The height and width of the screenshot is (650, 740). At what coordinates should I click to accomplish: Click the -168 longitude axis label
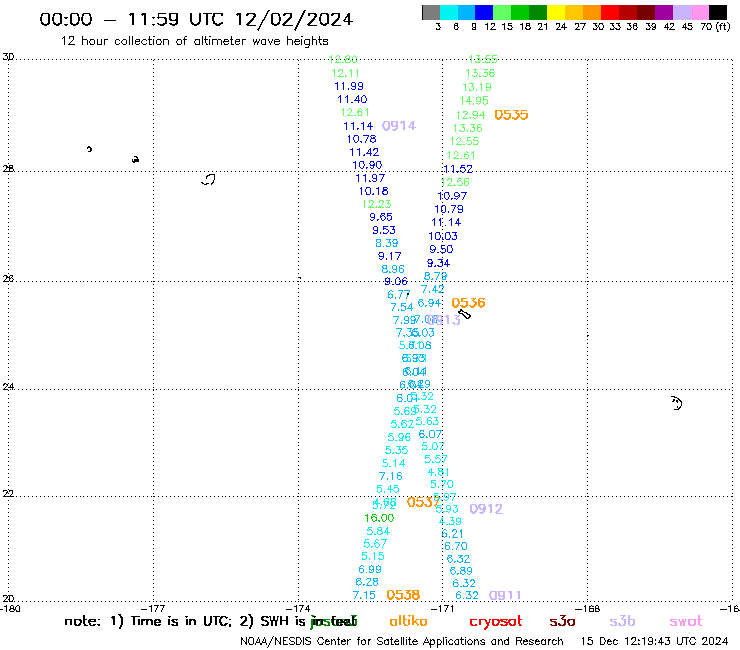click(589, 609)
